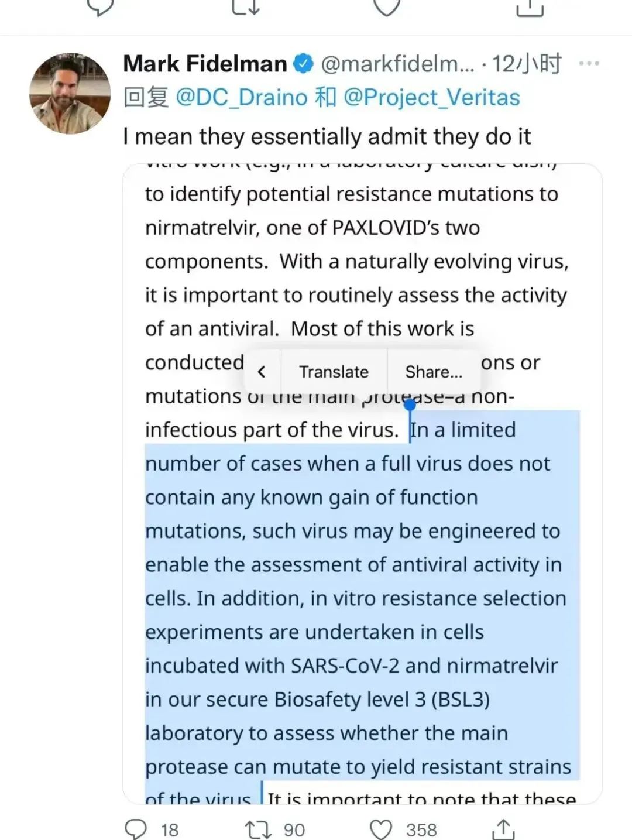Reply to Mark Fidelman's tweet
Image resolution: width=632 pixels, height=840 pixels.
(137, 829)
